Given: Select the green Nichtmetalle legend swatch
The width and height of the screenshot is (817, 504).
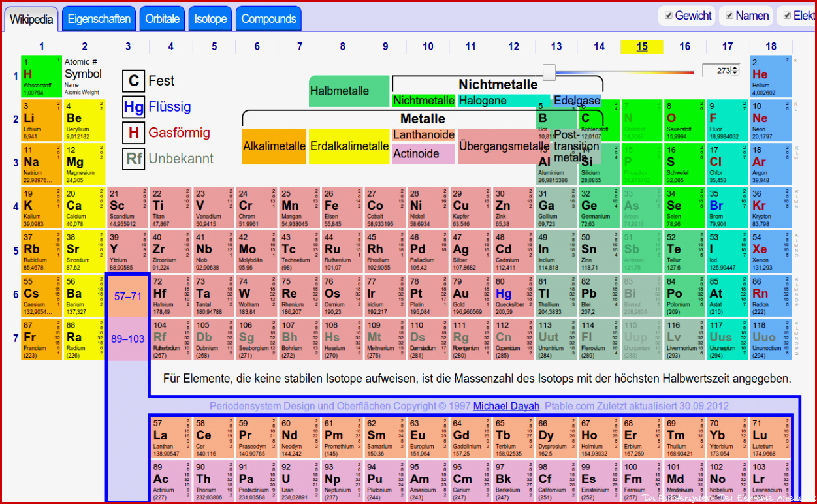Looking at the screenshot, I should click(x=424, y=101).
